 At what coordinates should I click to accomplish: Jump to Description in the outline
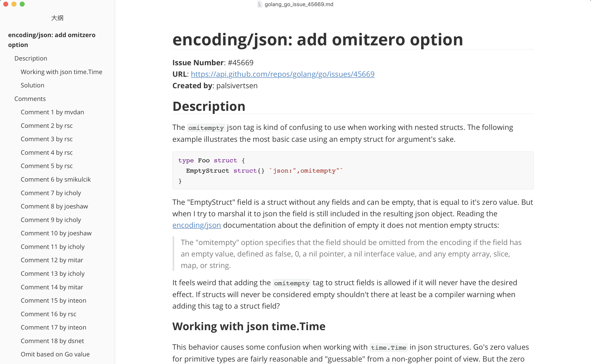[31, 58]
